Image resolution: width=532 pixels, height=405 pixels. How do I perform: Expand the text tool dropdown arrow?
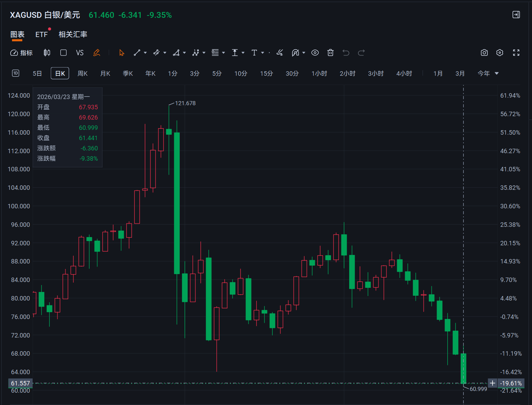coord(263,53)
